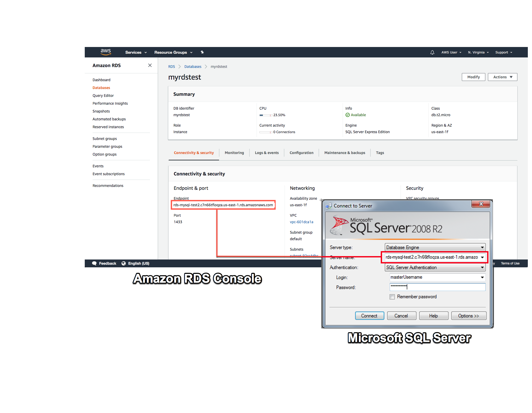Screen dimensions: 532x413
Task: Switch to the Monitoring tab
Action: [234, 153]
